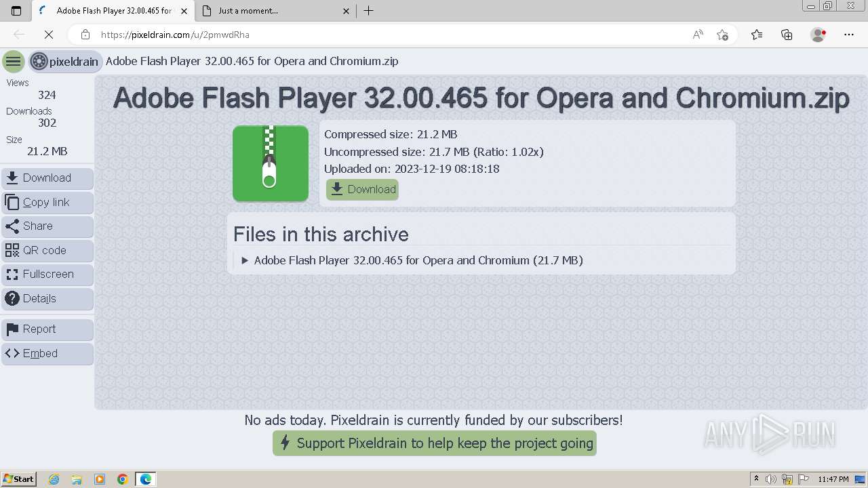Open the tab actions menu icon
Viewport: 868px width, 488px height.
pyautogui.click(x=16, y=10)
